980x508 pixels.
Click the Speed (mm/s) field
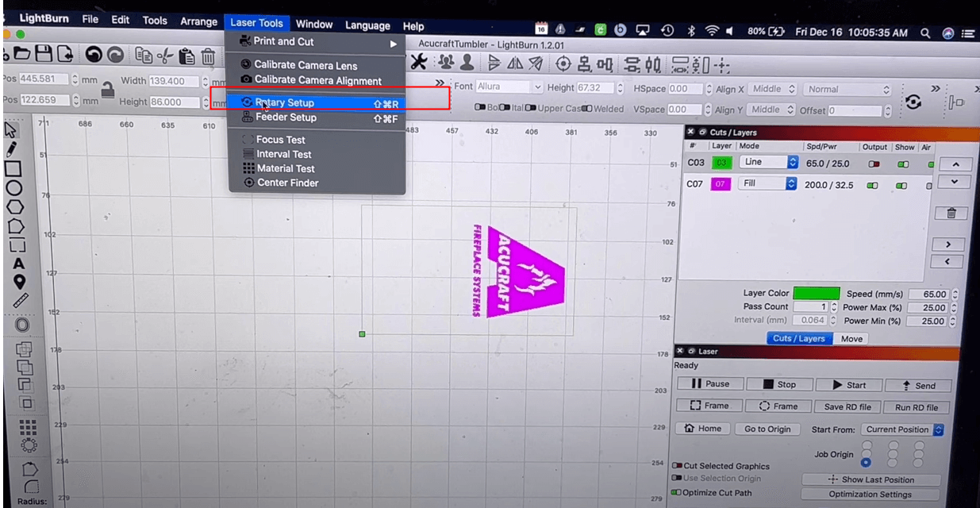point(929,294)
